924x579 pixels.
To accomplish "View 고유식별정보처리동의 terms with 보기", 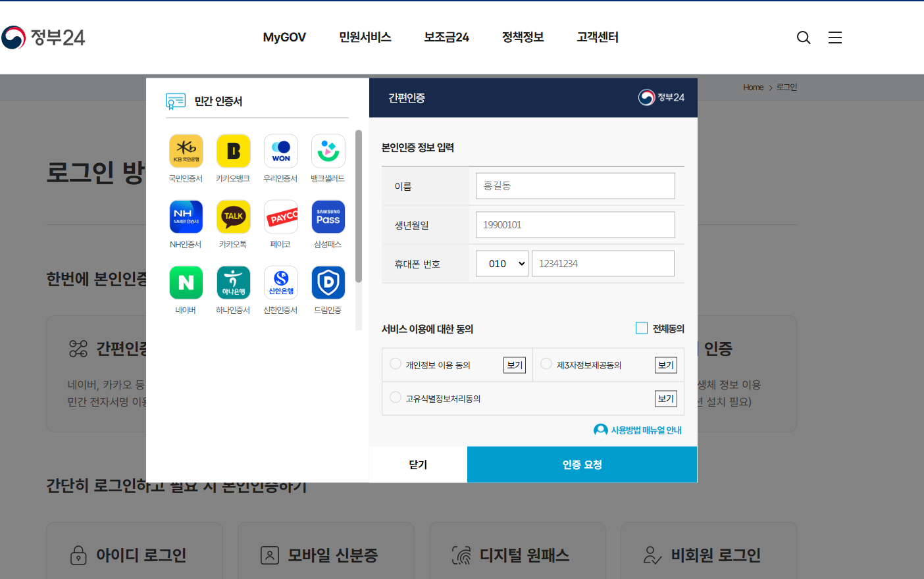I will pyautogui.click(x=666, y=399).
